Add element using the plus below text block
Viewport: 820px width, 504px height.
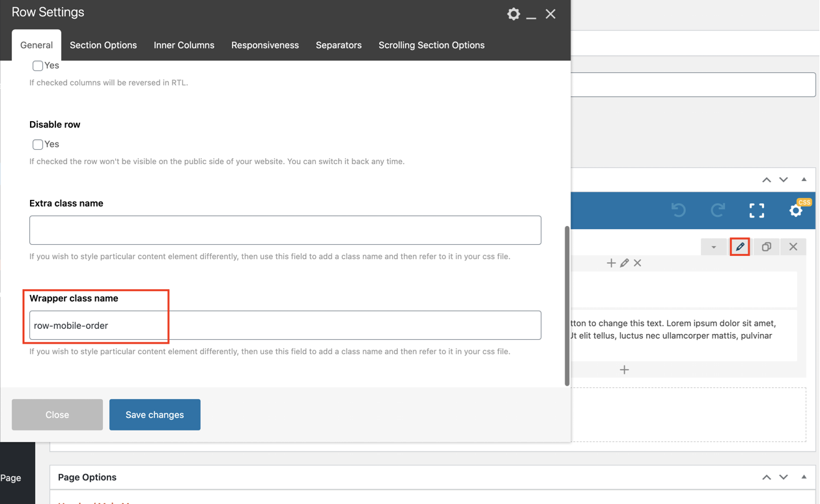coord(625,370)
